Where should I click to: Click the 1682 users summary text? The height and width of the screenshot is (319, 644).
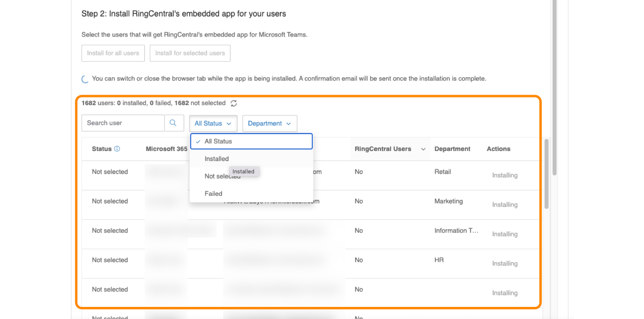153,103
